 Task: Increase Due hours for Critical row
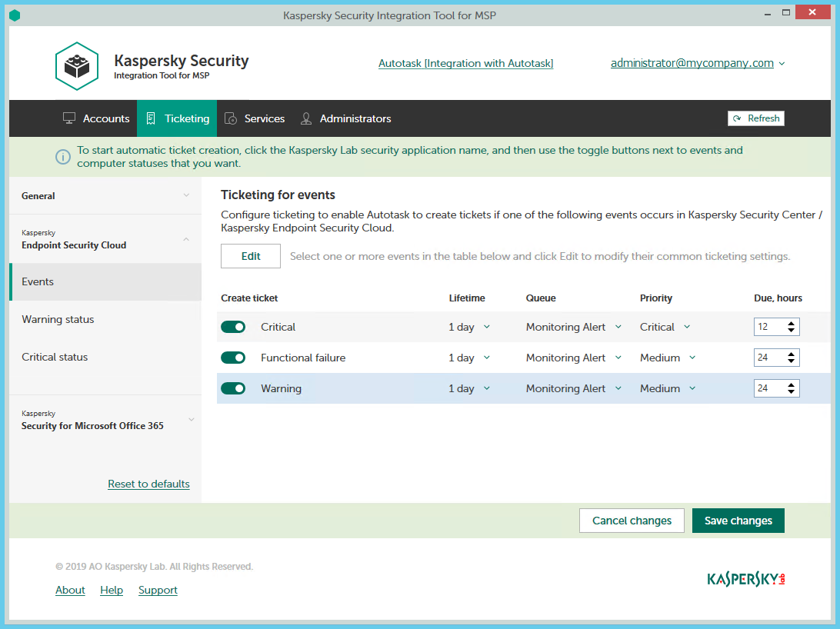[791, 324]
